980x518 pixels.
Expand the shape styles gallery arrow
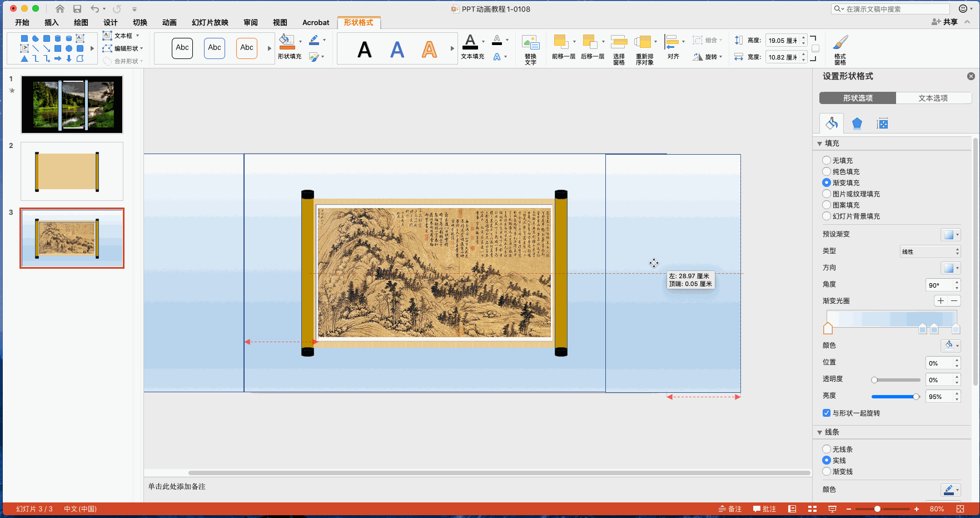[x=270, y=48]
